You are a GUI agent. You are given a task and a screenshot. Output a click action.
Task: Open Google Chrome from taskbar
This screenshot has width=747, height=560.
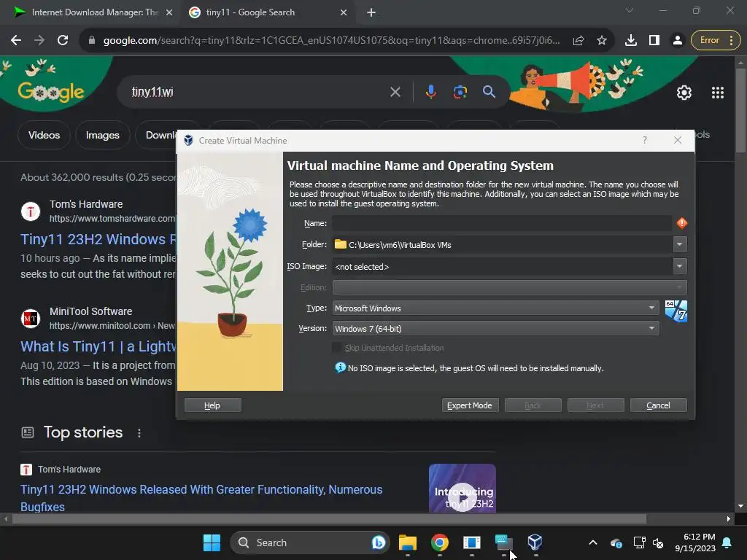439,542
